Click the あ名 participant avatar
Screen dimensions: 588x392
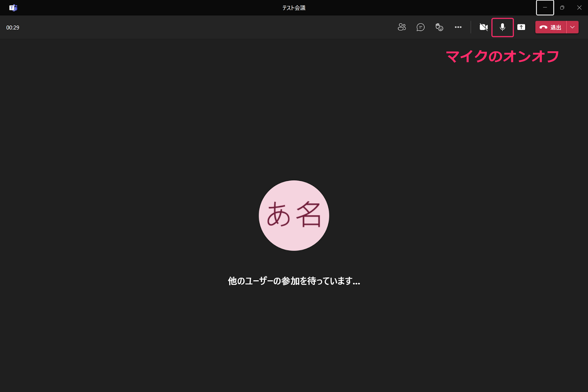click(x=294, y=215)
